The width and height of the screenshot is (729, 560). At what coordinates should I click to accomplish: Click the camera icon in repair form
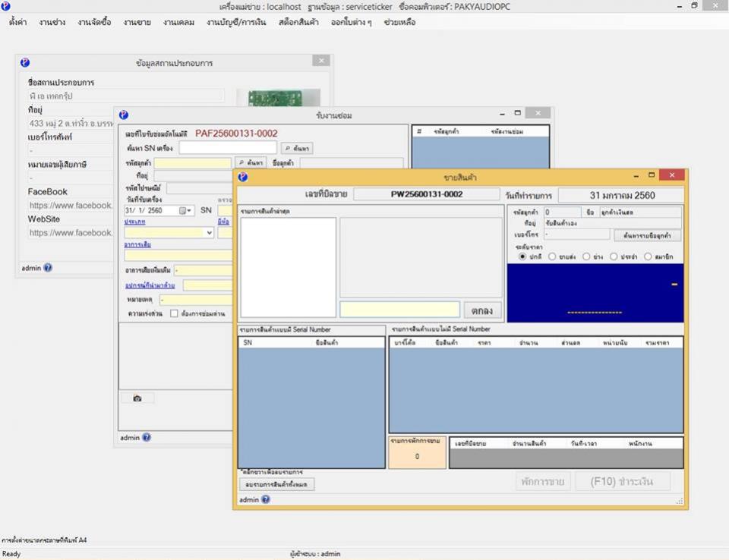pos(137,398)
